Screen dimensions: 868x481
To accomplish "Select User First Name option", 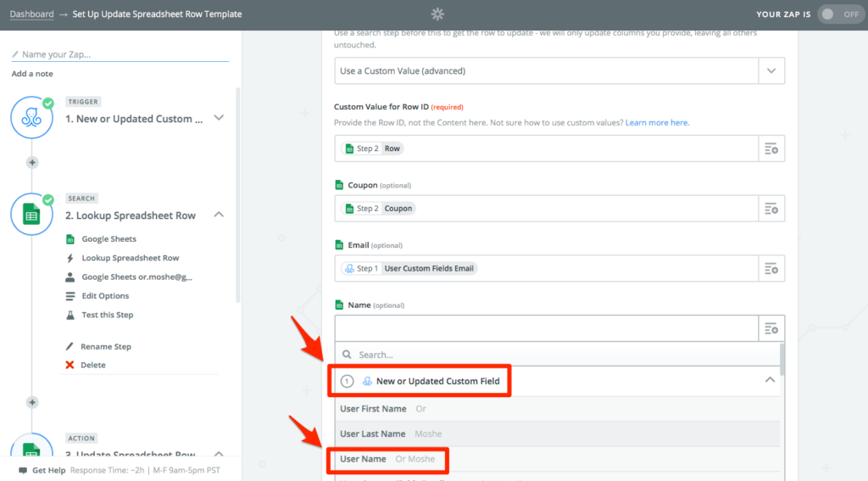I will point(373,409).
